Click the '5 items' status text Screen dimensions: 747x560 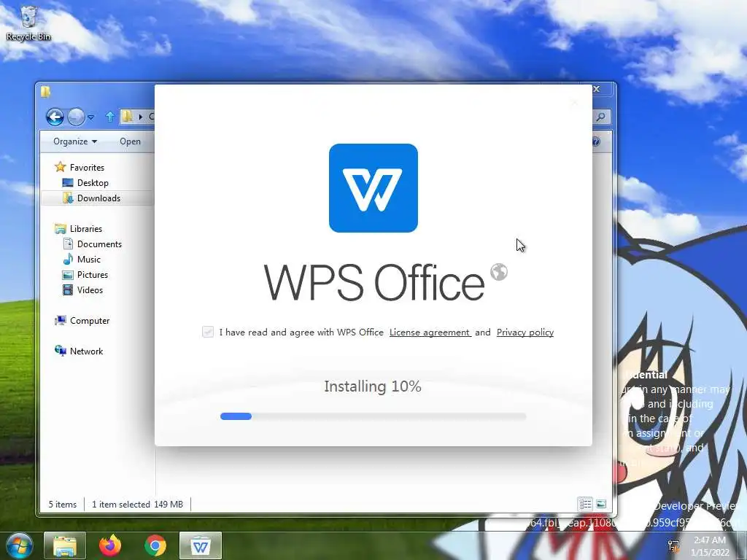[63, 505]
